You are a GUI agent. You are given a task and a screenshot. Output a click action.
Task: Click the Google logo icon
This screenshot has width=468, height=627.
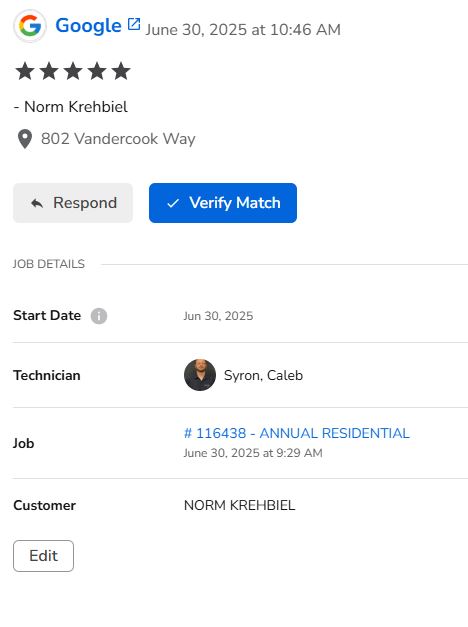30,26
